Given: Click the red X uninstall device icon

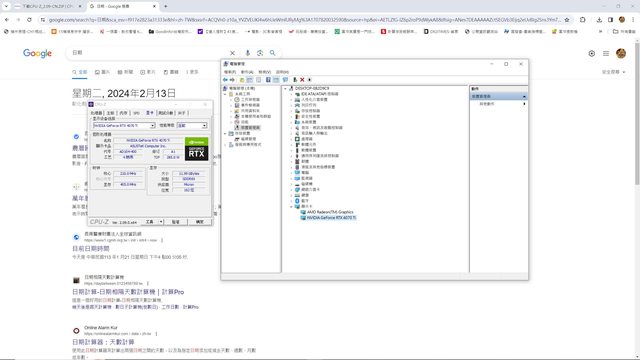Looking at the screenshot, I should [302, 80].
